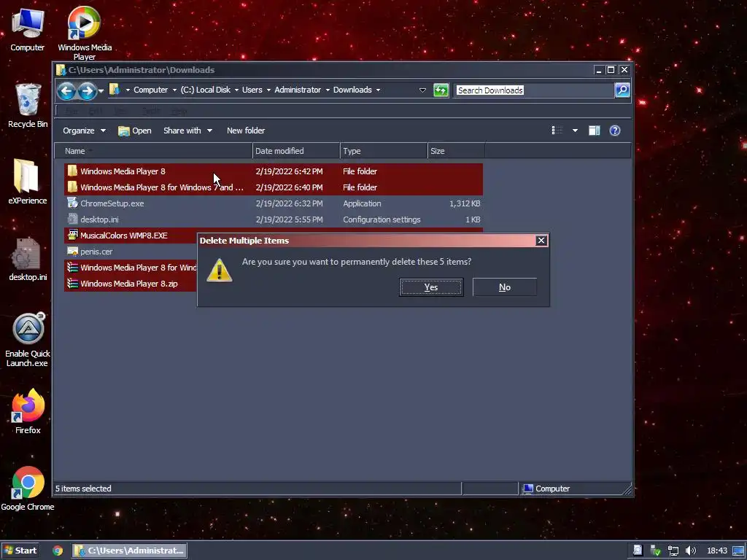Click the volume speaker tray icon
This screenshot has width=747, height=560.
click(x=690, y=551)
